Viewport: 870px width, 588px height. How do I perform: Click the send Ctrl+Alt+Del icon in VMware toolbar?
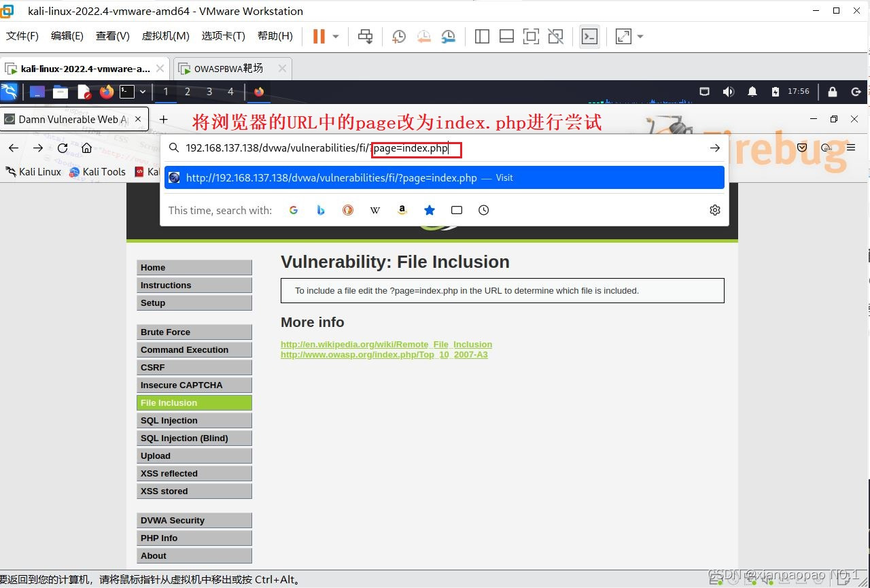click(x=365, y=37)
